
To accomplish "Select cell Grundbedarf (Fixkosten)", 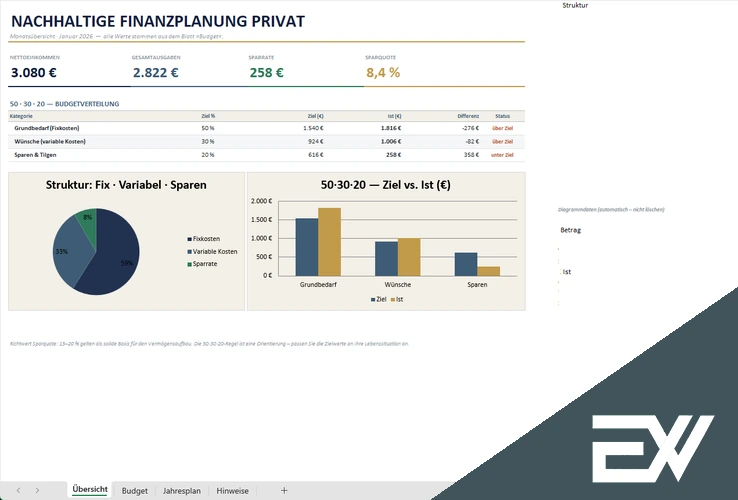I will point(47,128).
